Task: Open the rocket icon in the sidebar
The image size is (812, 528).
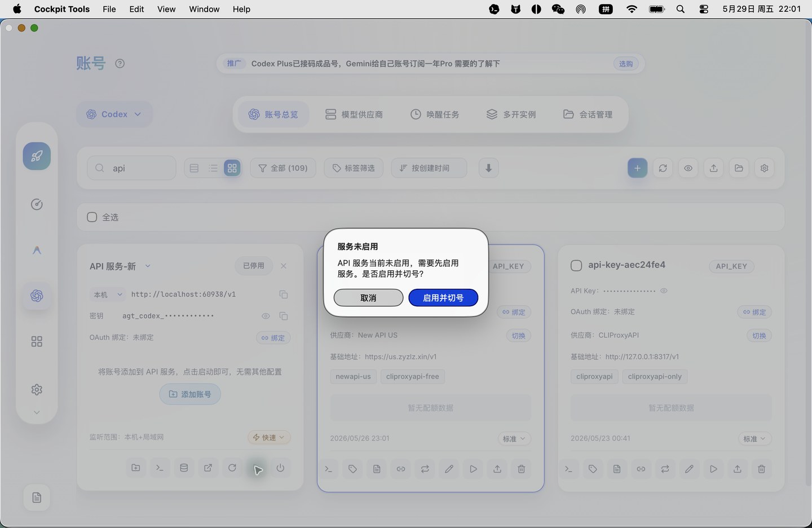Action: 37,156
